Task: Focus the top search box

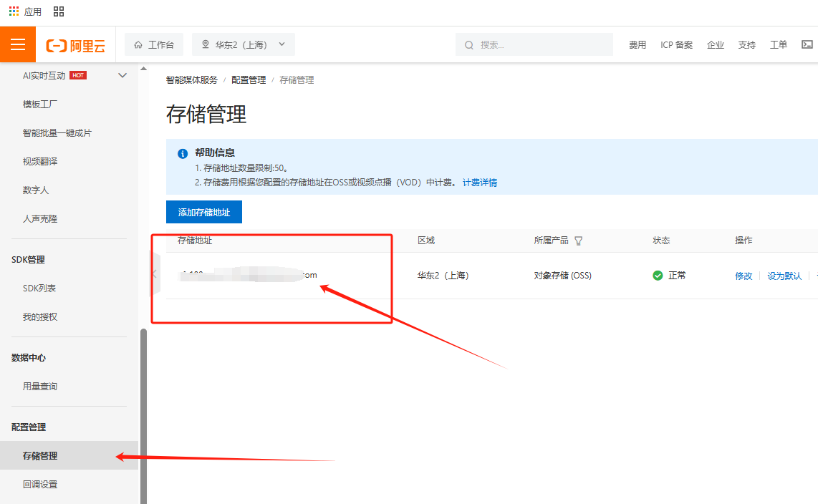Action: click(x=534, y=45)
